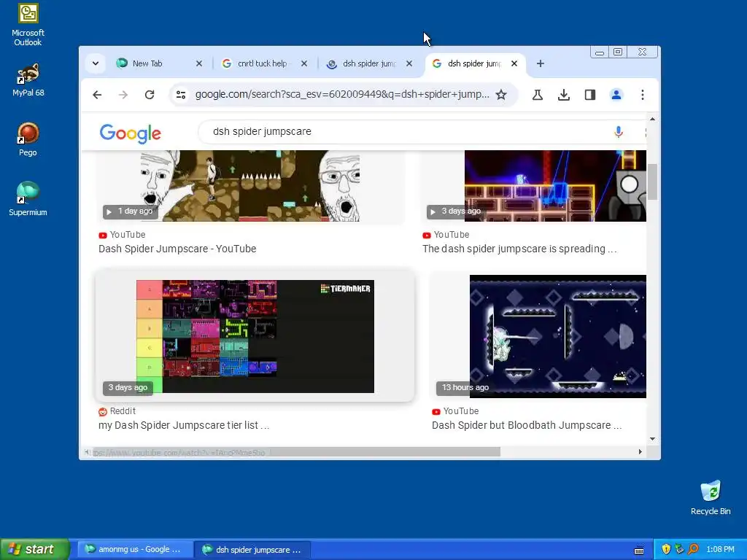Viewport: 747px width, 560px height.
Task: Open the profile avatar icon
Action: pyautogui.click(x=616, y=95)
